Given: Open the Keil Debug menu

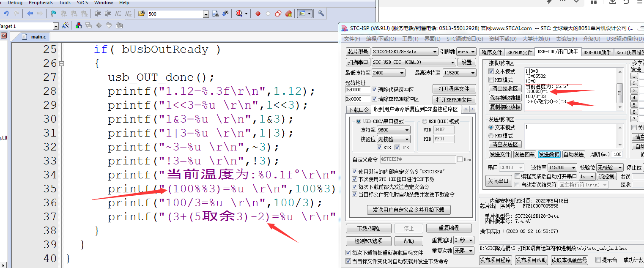Looking at the screenshot, I should click(15, 3).
